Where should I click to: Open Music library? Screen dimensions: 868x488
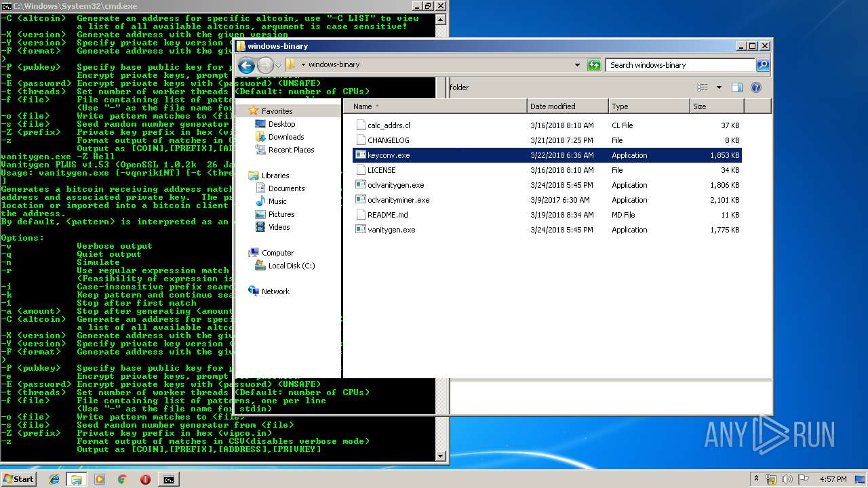click(277, 201)
